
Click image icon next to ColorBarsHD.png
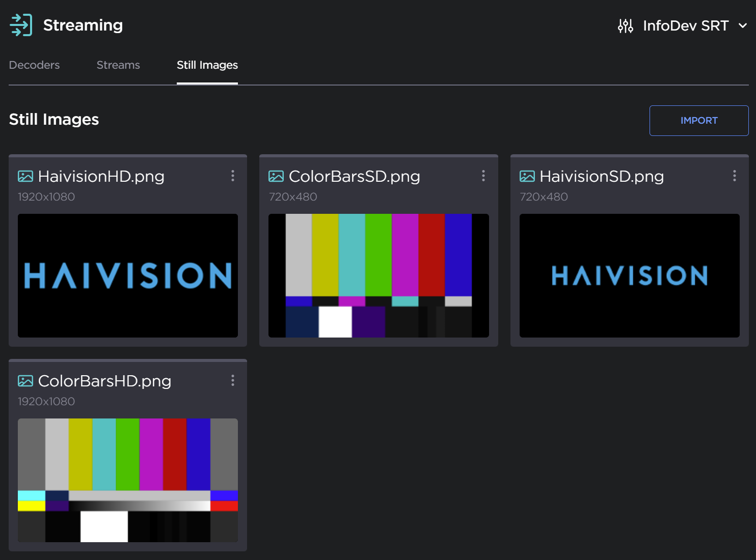(25, 381)
